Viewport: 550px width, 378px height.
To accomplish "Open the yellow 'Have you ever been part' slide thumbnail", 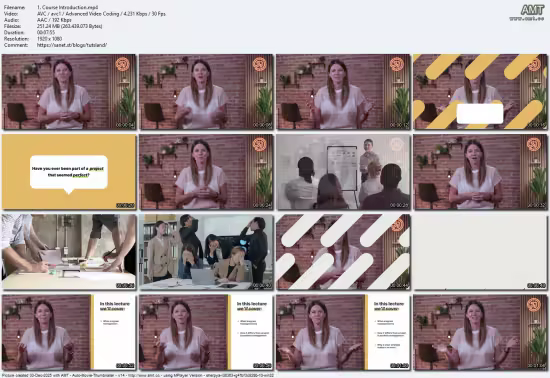I will click(x=69, y=172).
